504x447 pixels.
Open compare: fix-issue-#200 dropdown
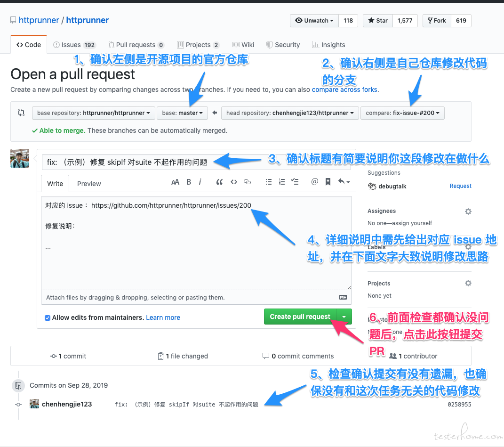402,113
